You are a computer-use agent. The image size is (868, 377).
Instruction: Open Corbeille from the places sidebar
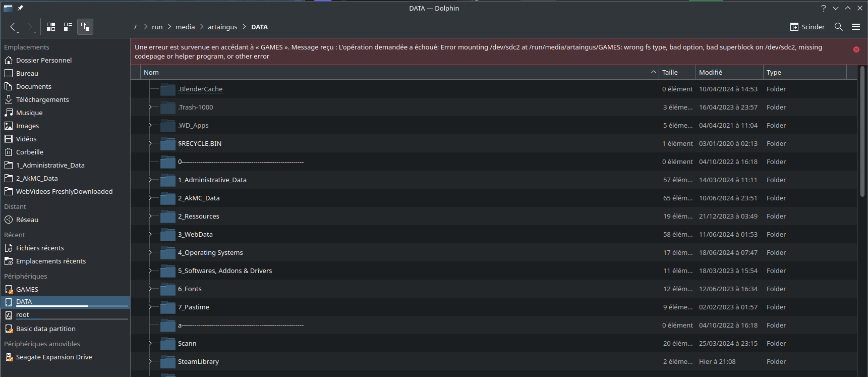click(x=29, y=152)
